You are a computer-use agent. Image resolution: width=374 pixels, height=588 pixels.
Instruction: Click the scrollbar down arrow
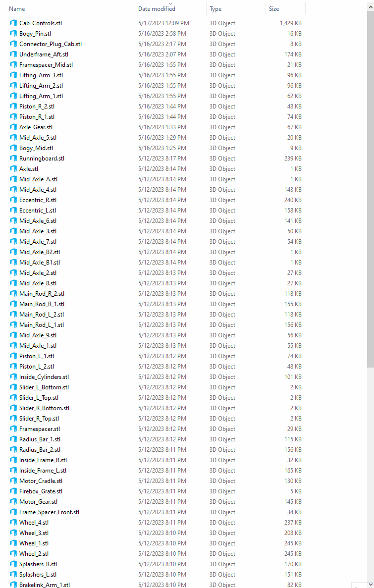[x=370, y=585]
